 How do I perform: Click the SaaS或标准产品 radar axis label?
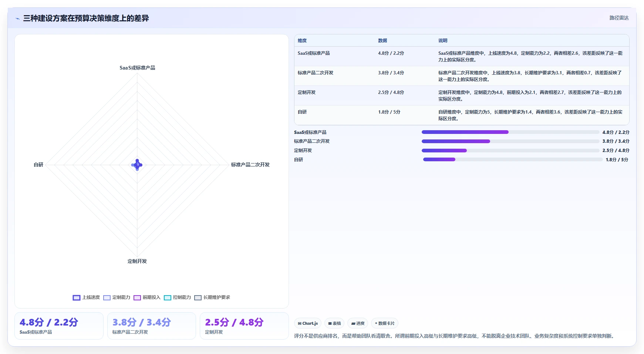[137, 68]
